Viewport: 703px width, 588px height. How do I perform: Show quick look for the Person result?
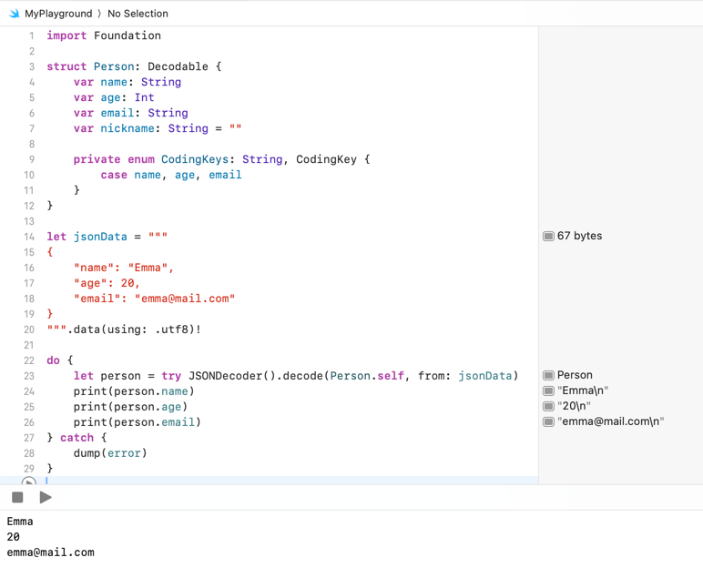[x=548, y=375]
